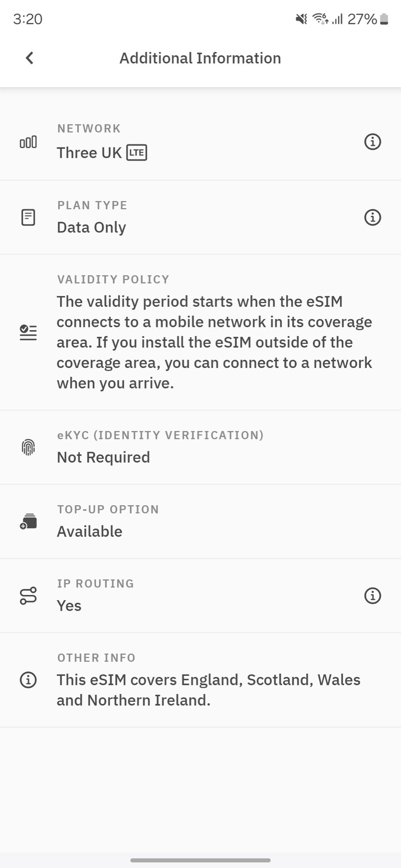Screen dimensions: 401x868
Task: Tap the Validity Policy checklist icon
Action: (x=28, y=332)
